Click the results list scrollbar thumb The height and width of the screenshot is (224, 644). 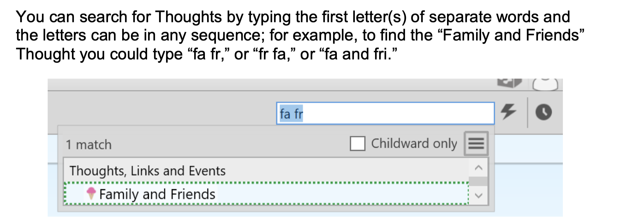coord(478,181)
